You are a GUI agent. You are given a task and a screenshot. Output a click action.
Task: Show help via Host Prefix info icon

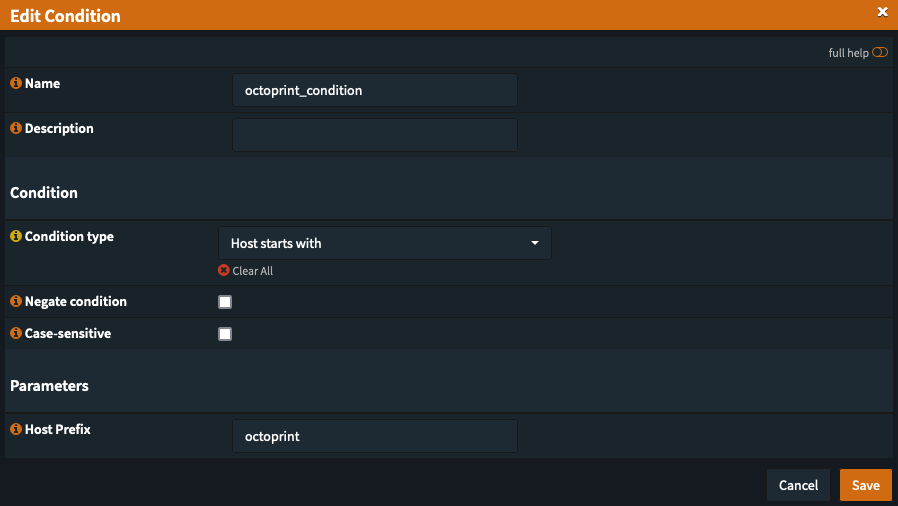click(16, 429)
